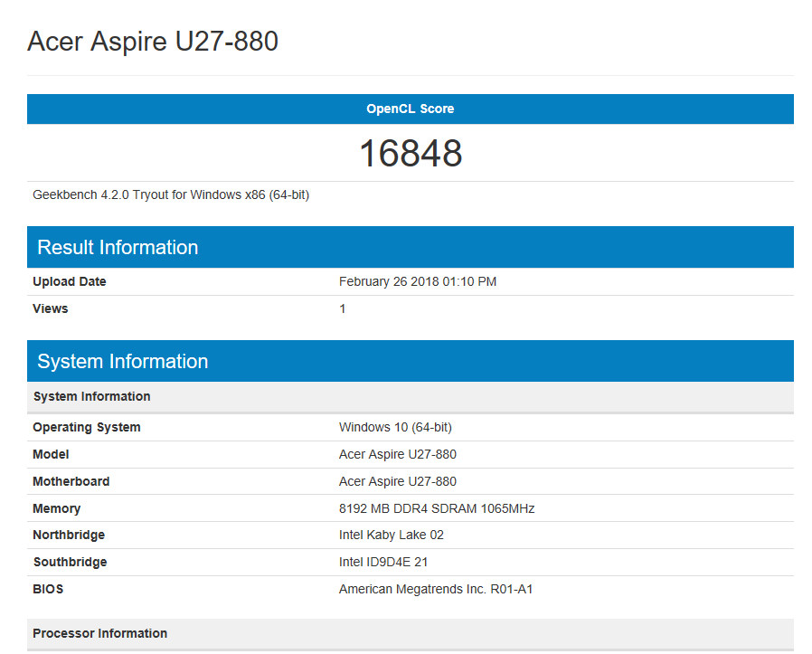Select the 8192 MB DDR4 SDRAM 1065MHz value

(x=437, y=508)
